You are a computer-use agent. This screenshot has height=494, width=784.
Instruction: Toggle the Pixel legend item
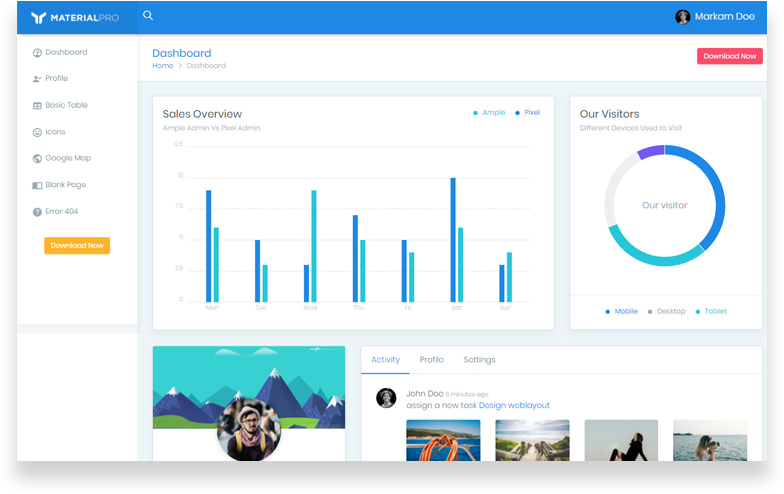[x=528, y=113]
